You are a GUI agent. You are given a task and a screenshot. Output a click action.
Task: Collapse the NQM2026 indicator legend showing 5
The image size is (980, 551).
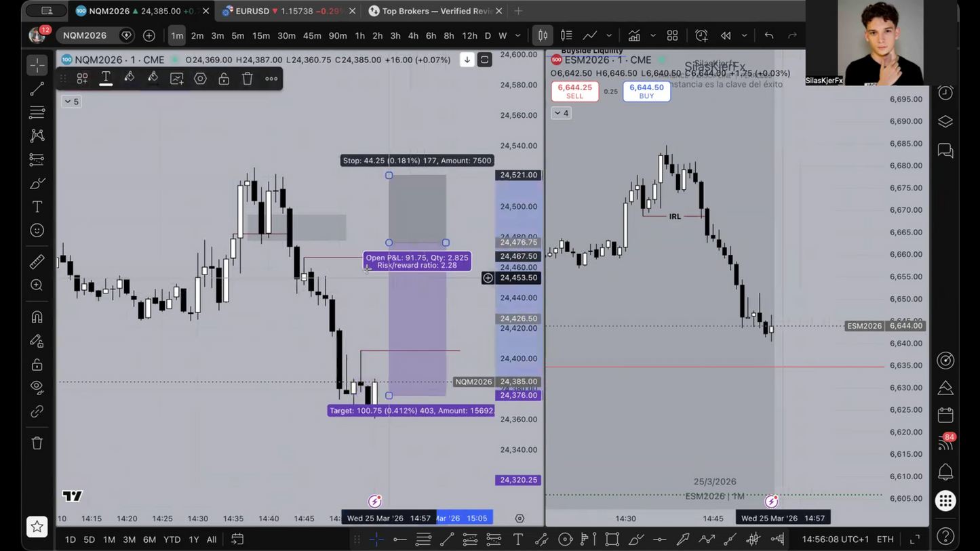coord(71,102)
